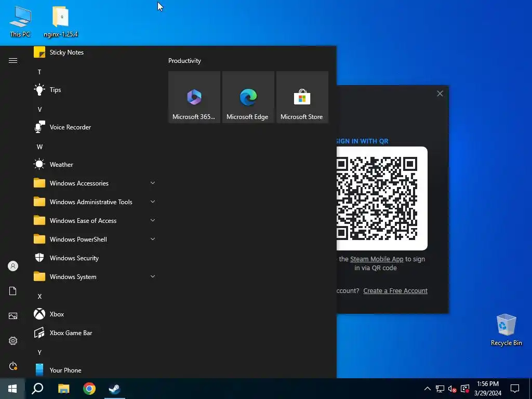
Task: Expand the Start menu hamburger button
Action: point(13,61)
